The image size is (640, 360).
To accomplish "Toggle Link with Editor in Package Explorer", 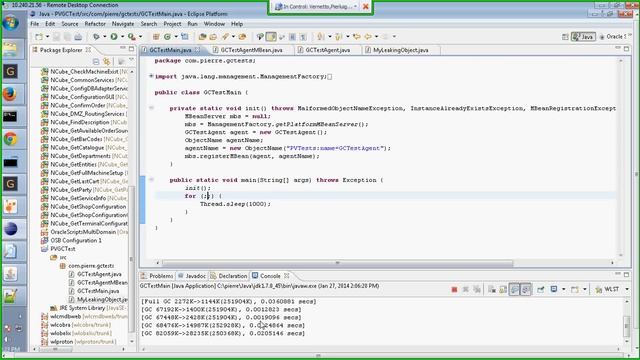I will click(x=107, y=61).
